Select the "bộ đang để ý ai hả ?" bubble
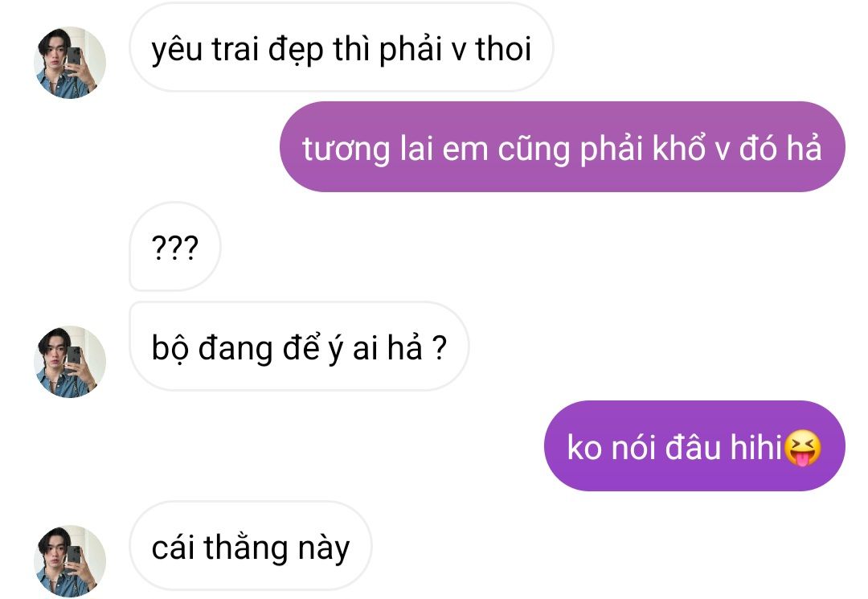Screen dimensions: 868x599 pos(299,347)
